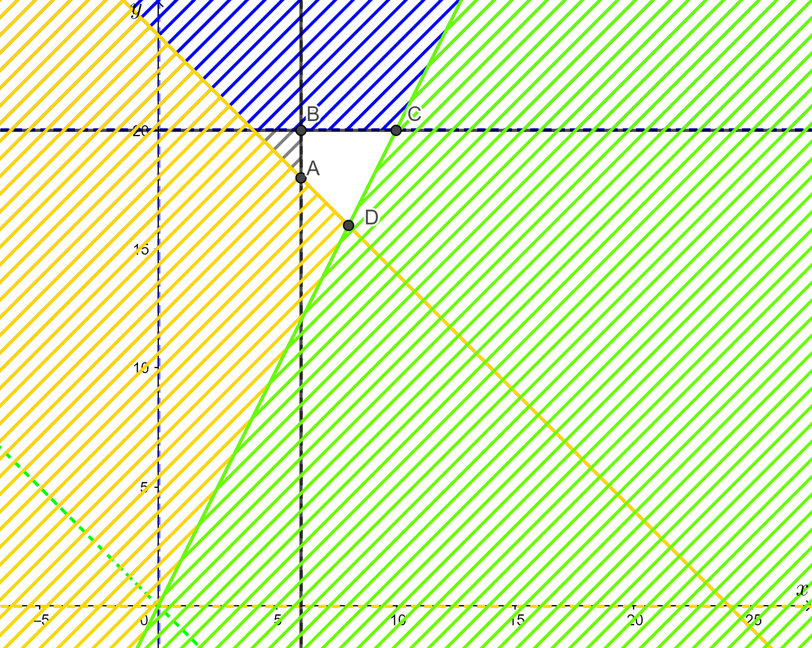Select point C on the graph

[396, 130]
